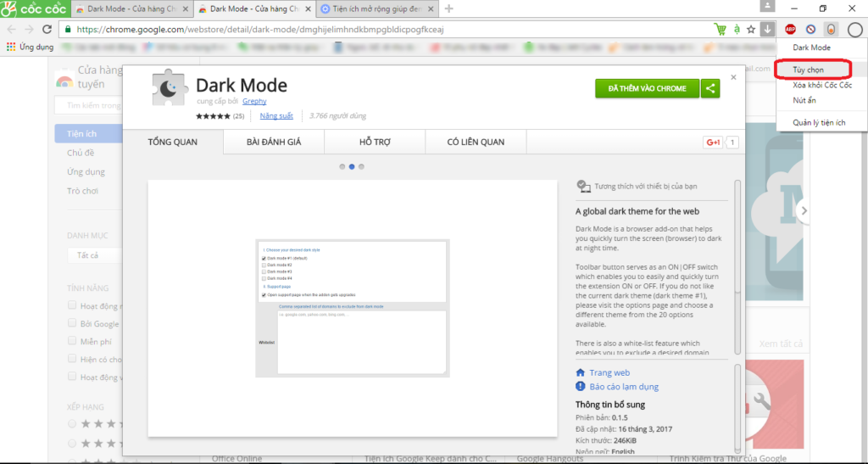
Task: Check the 'Bởi Google' filter checkbox
Action: tap(73, 323)
